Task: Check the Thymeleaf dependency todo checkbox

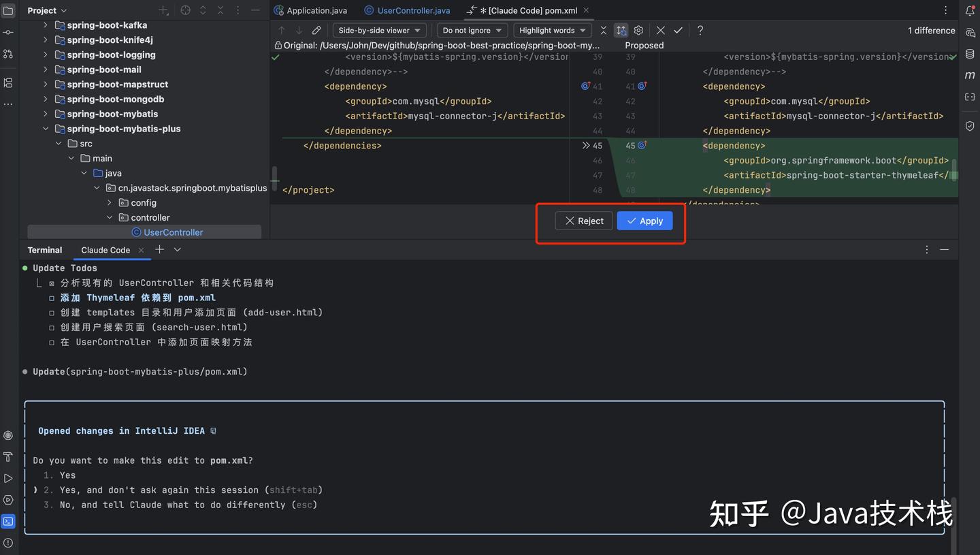Action: (x=52, y=297)
